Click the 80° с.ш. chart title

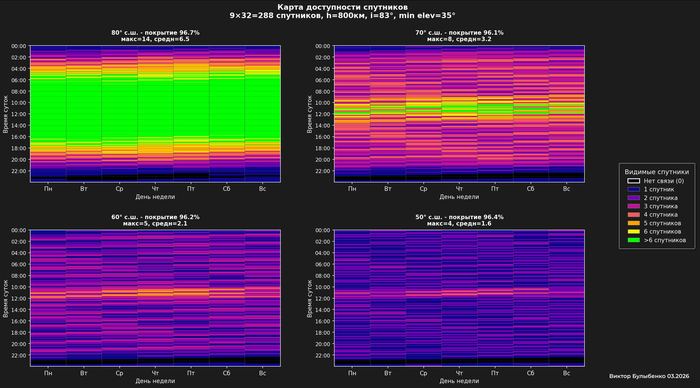pos(155,36)
